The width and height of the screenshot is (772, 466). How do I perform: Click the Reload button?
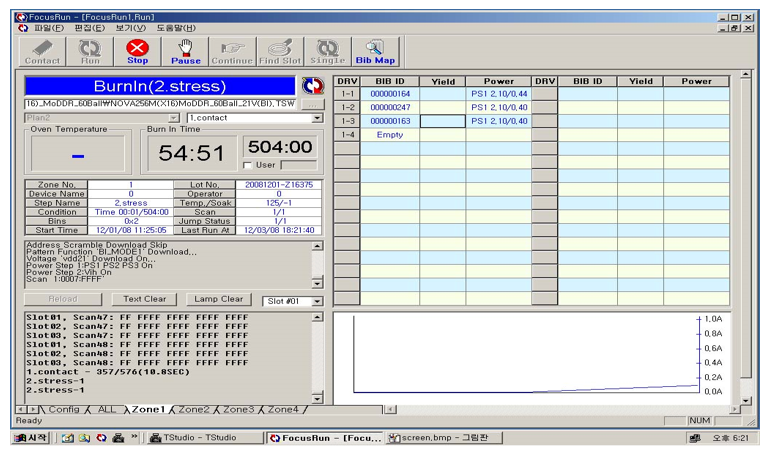(63, 299)
